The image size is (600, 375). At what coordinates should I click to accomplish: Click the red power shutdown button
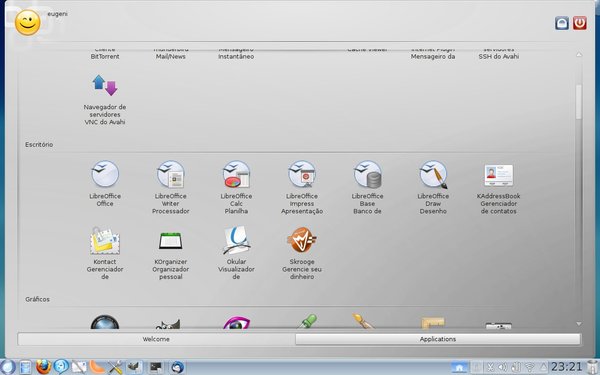point(580,23)
